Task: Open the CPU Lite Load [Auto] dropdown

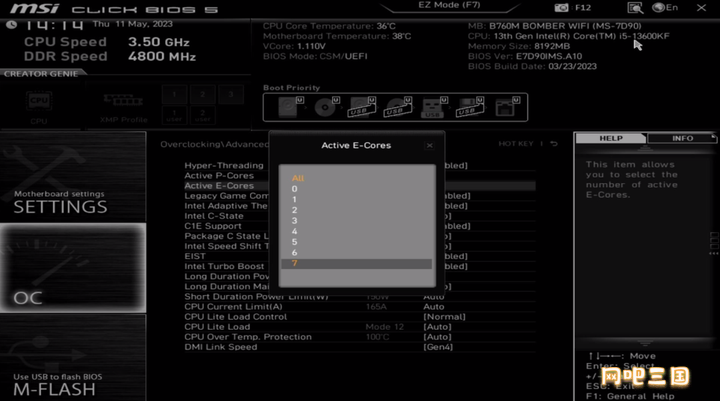Action: point(437,327)
